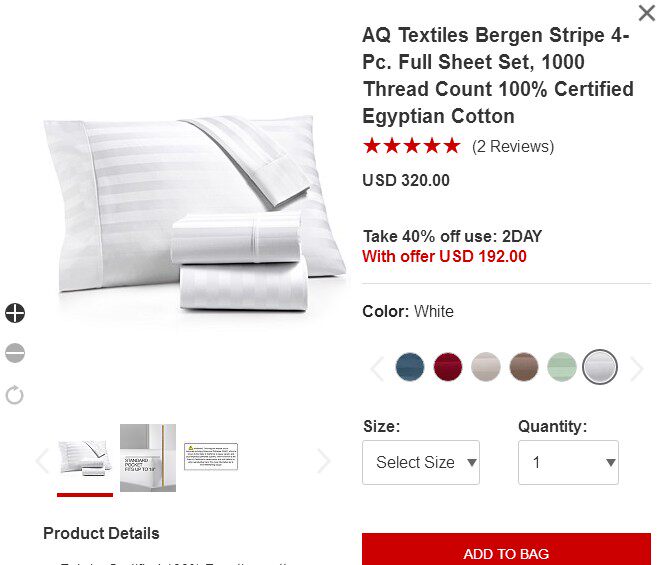Zoom in on the product image

pos(15,313)
